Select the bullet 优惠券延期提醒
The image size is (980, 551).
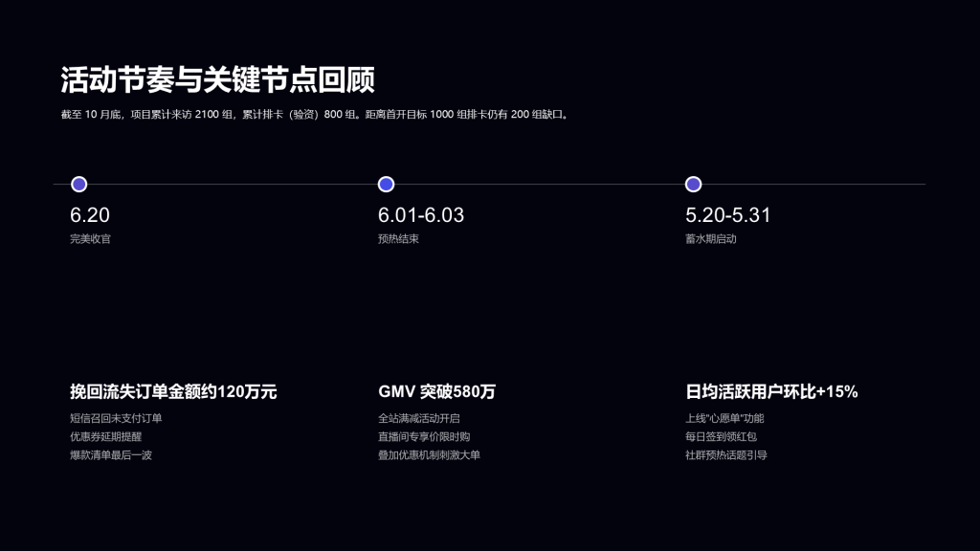[x=105, y=438]
